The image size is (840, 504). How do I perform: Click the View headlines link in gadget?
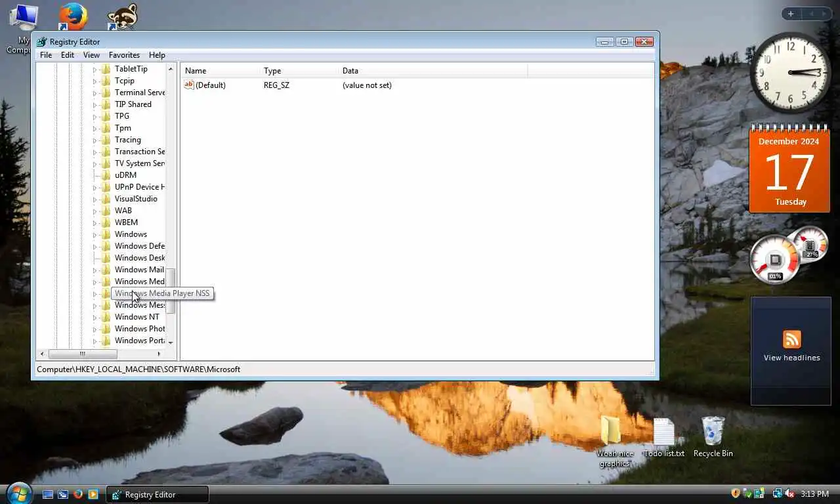(791, 358)
